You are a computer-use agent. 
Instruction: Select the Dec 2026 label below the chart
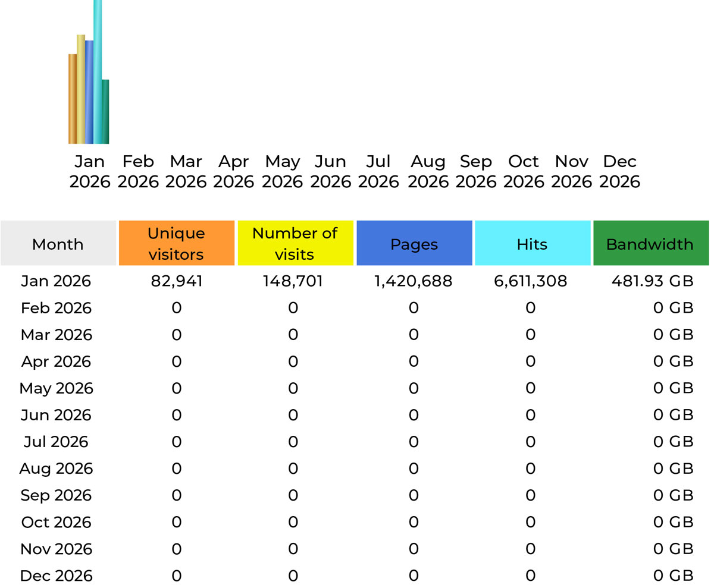point(620,171)
